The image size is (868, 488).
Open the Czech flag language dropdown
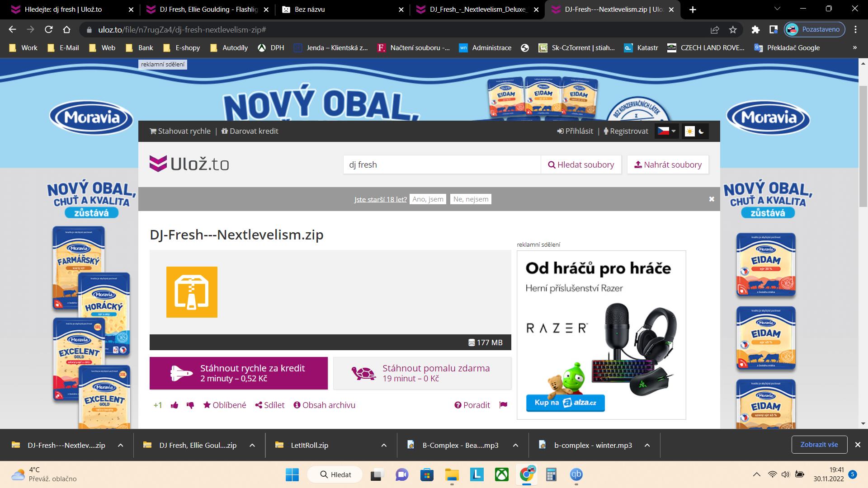[666, 131]
